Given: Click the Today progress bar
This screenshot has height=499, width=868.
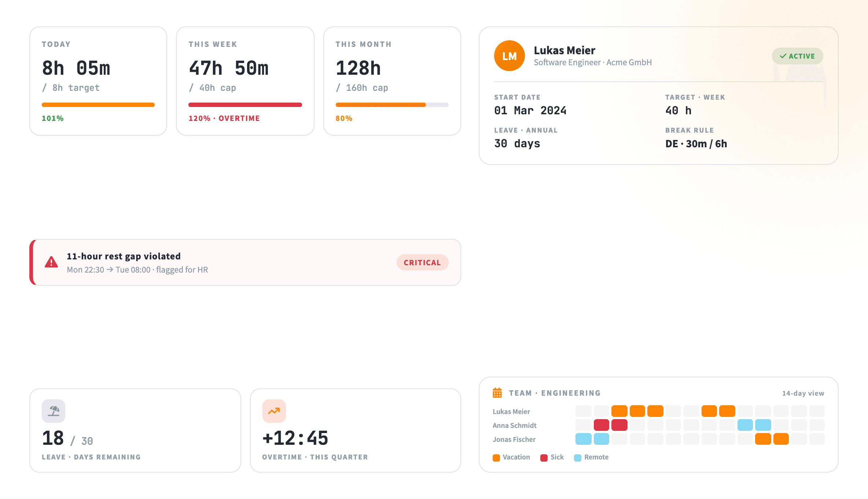Looking at the screenshot, I should 98,105.
